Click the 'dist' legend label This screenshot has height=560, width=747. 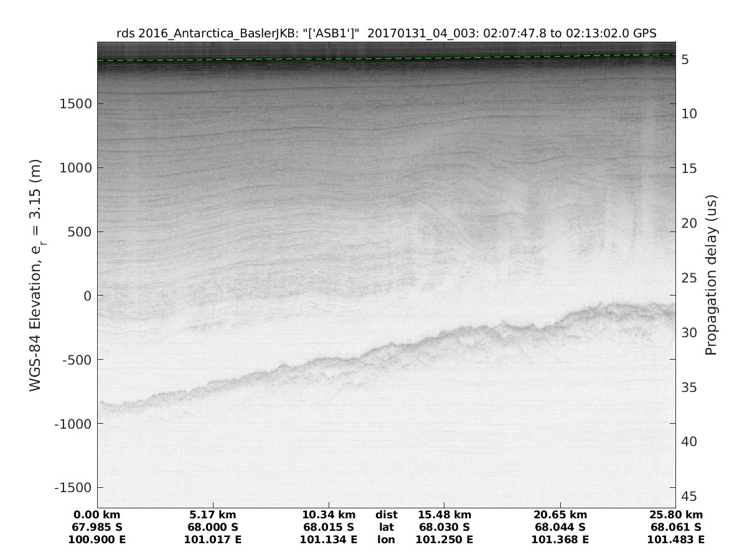(x=386, y=515)
